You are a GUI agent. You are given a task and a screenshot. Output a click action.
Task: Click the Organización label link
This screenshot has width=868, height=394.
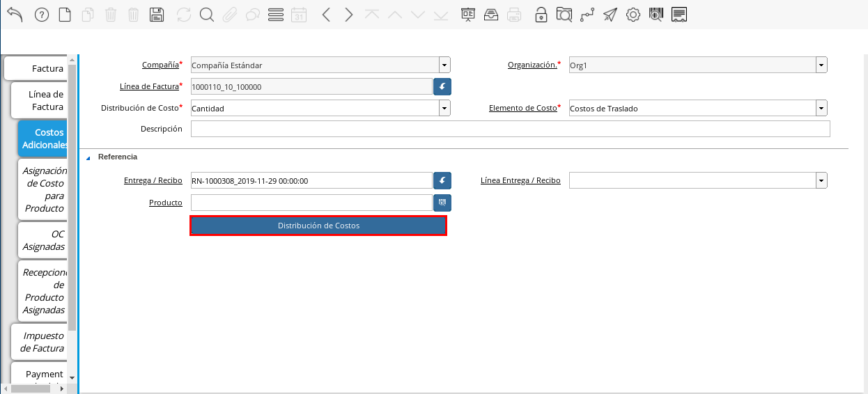[x=532, y=65]
